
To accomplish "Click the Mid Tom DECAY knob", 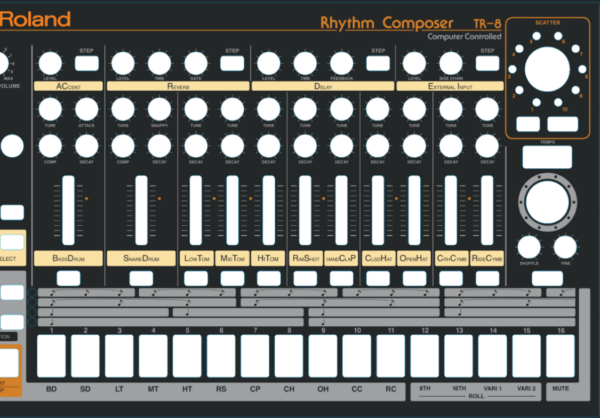I will pyautogui.click(x=232, y=146).
